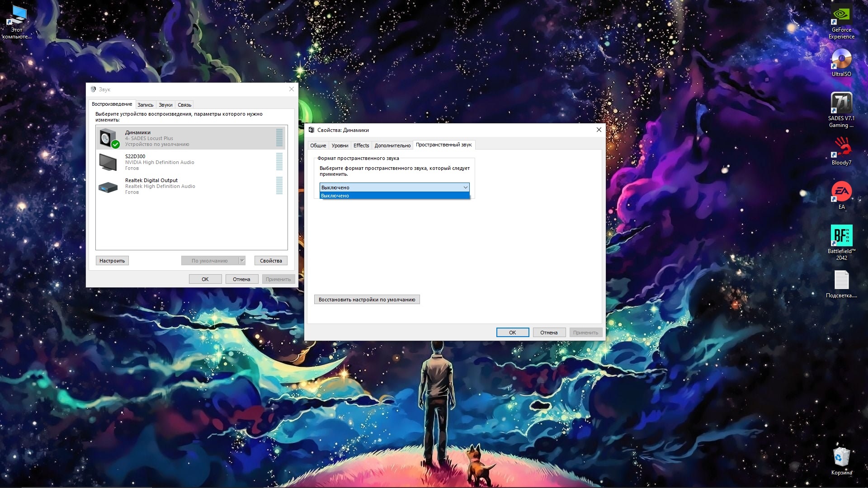Click Свойства button for selected device
Viewport: 868px width, 488px height.
pos(271,260)
